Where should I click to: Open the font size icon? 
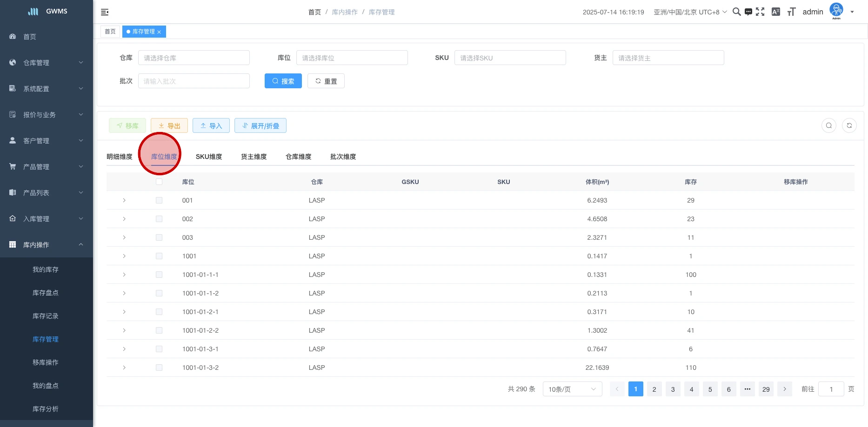click(791, 12)
